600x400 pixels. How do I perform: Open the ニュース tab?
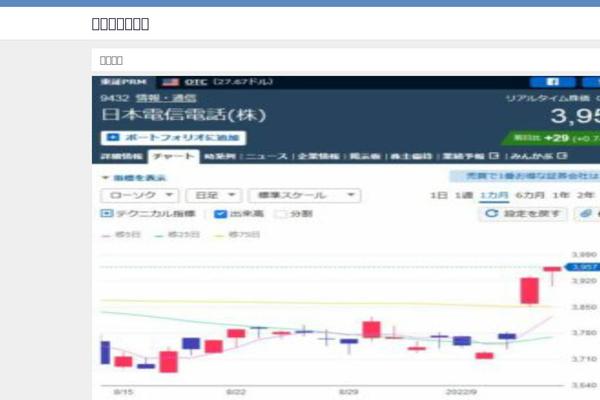[266, 156]
